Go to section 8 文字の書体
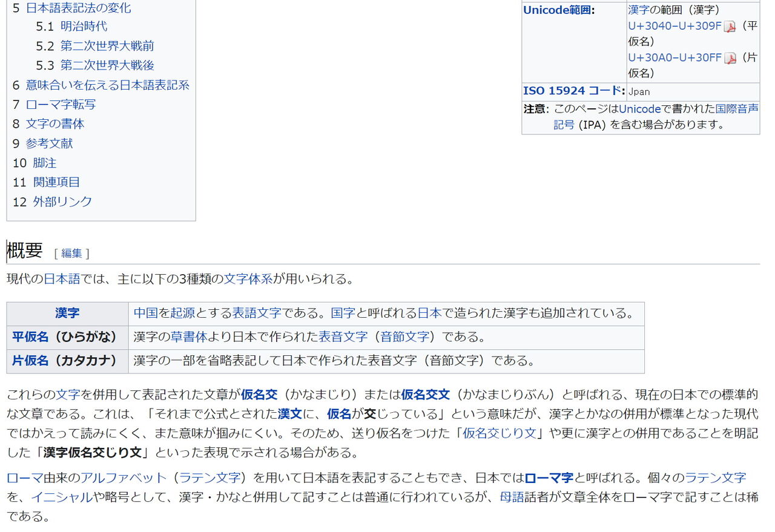The width and height of the screenshot is (775, 532). 48,124
